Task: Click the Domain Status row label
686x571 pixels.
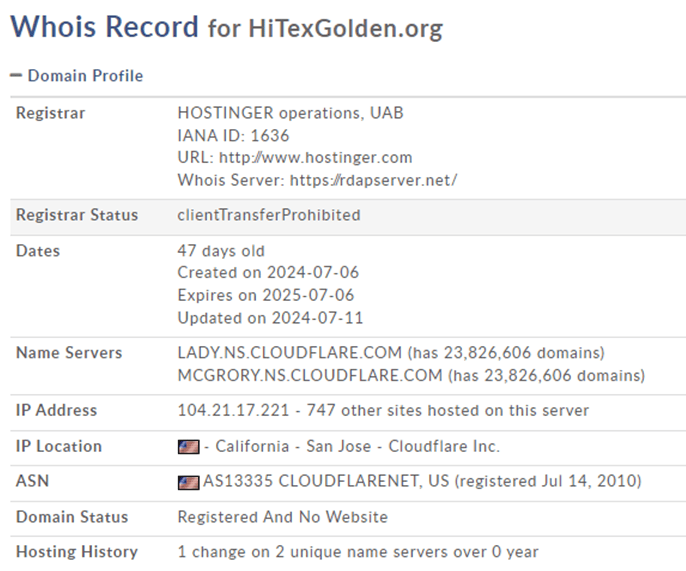Action: pyautogui.click(x=72, y=517)
